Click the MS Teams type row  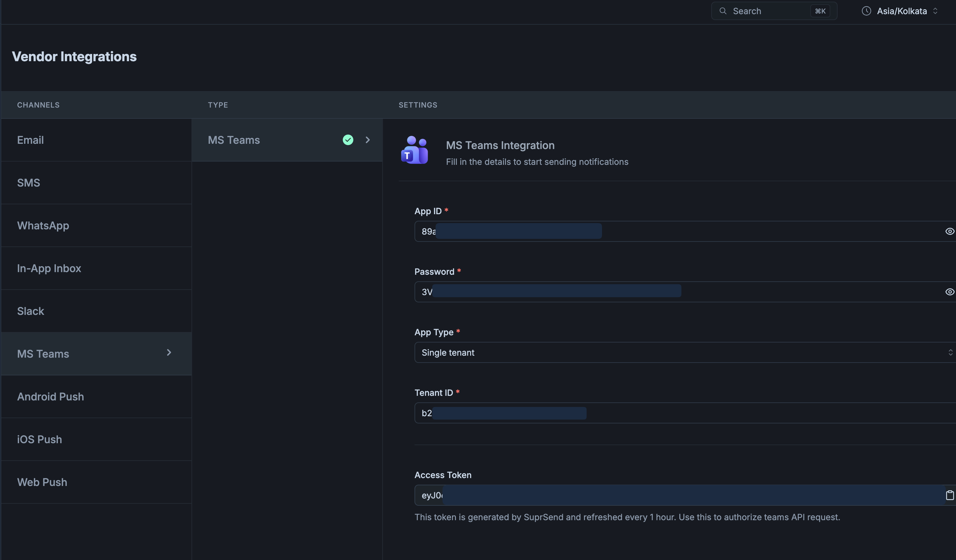[287, 140]
